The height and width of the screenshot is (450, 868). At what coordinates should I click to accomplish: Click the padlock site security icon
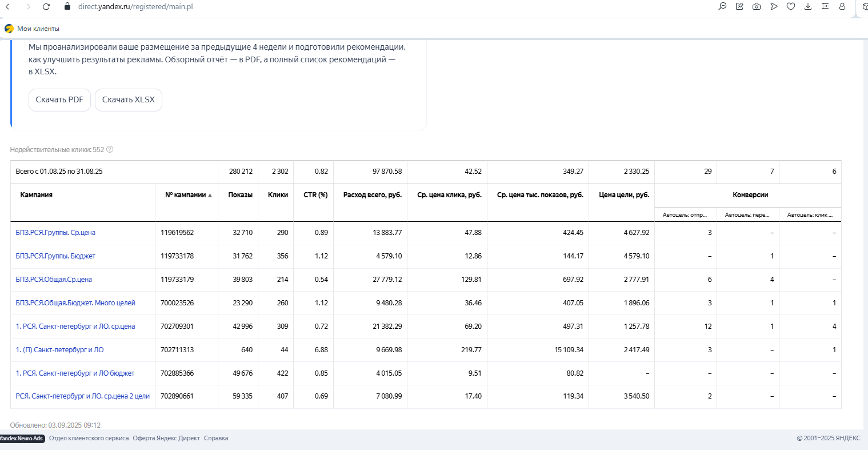(x=67, y=7)
